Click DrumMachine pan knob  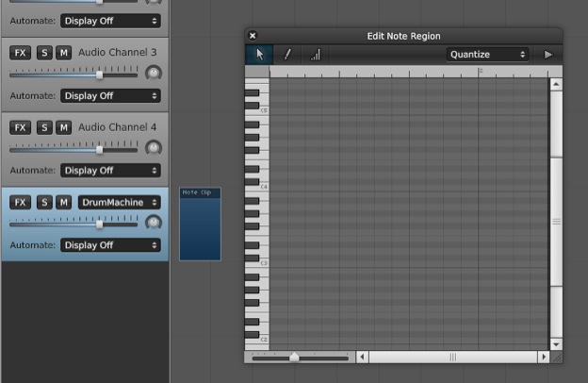154,223
